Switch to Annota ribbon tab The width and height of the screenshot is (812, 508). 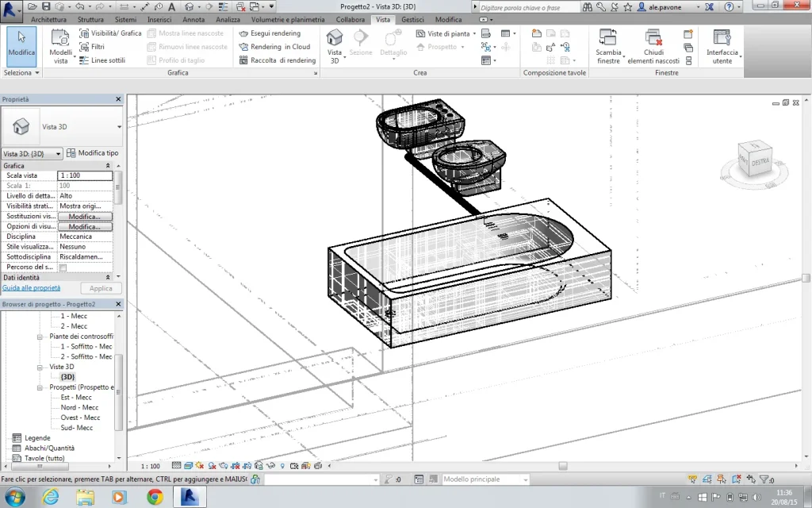[193, 20]
